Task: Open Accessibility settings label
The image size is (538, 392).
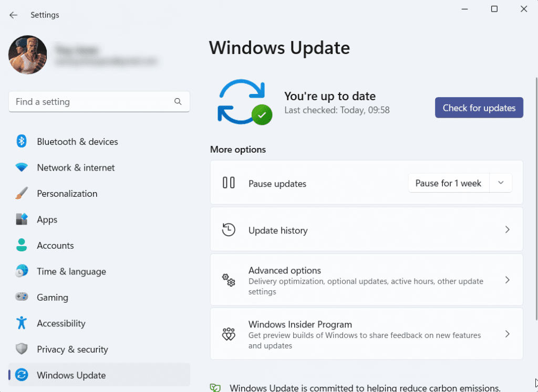Action: tap(61, 323)
